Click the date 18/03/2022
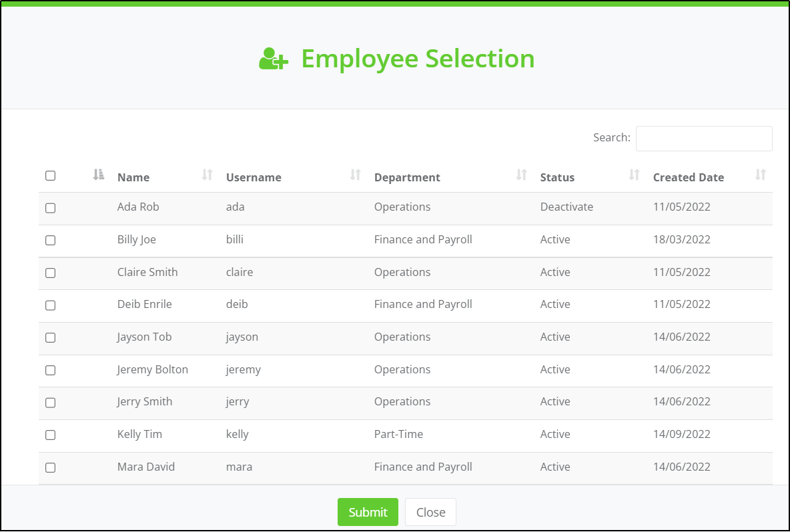Image resolution: width=790 pixels, height=532 pixels. point(682,239)
